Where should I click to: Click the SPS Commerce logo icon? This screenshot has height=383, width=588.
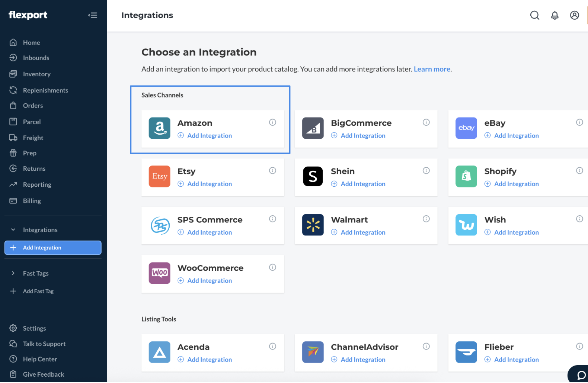pos(160,225)
